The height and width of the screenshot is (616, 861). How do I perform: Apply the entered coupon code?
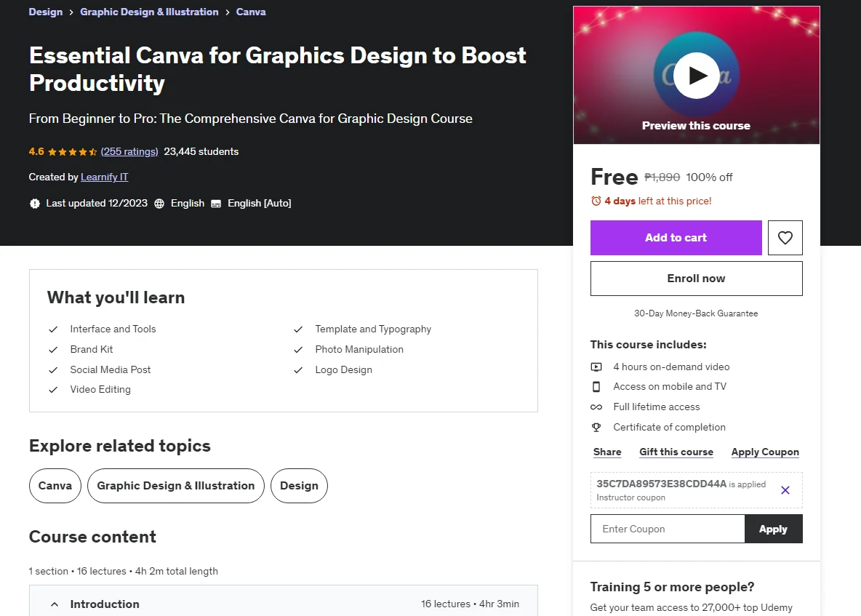[773, 529]
